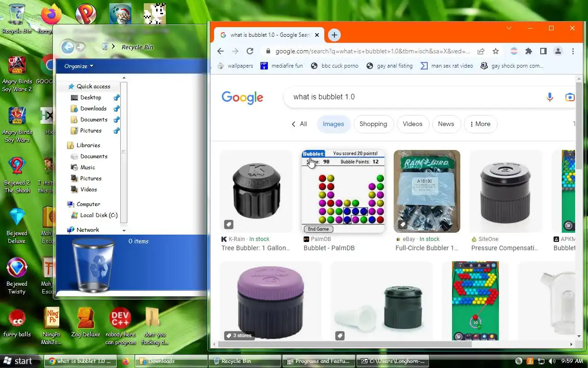
Task: Switch to Programs and Features on the taskbar
Action: (319, 361)
